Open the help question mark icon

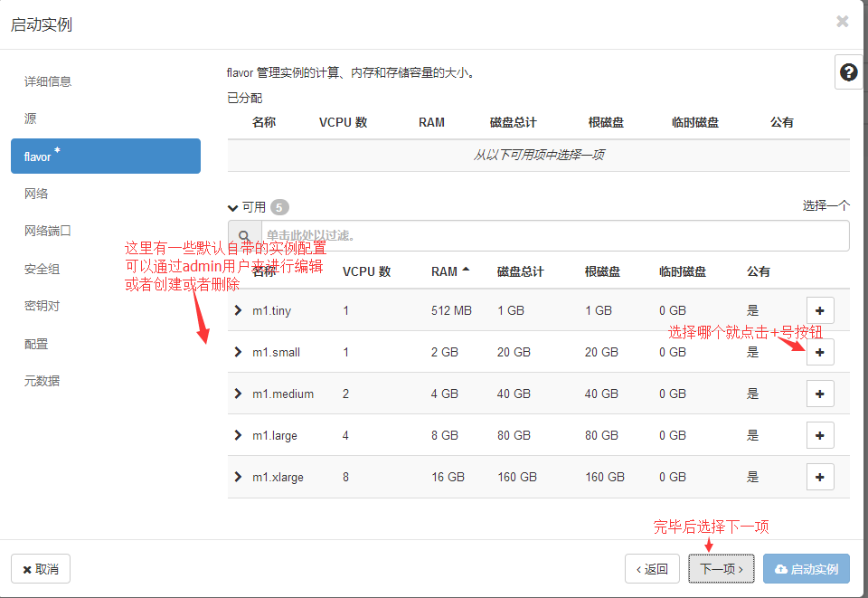pyautogui.click(x=848, y=72)
